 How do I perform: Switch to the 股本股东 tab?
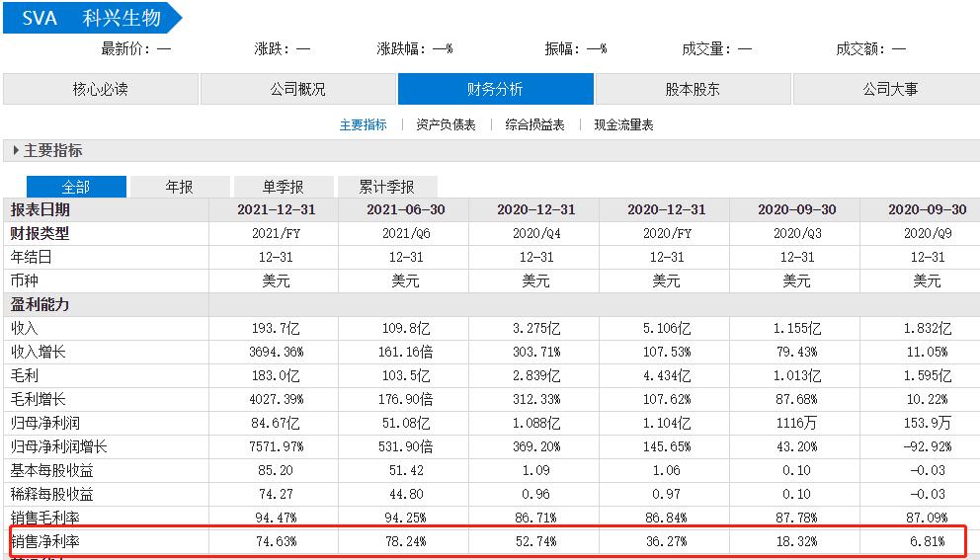pyautogui.click(x=694, y=89)
